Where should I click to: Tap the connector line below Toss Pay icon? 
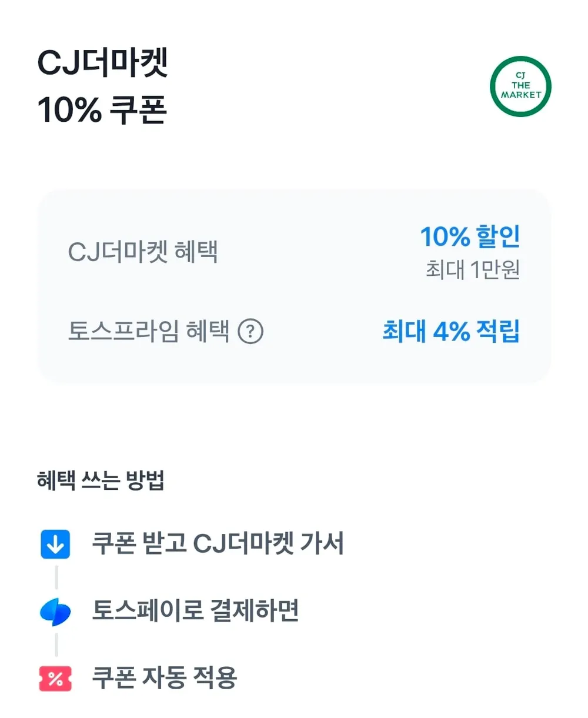point(56,645)
